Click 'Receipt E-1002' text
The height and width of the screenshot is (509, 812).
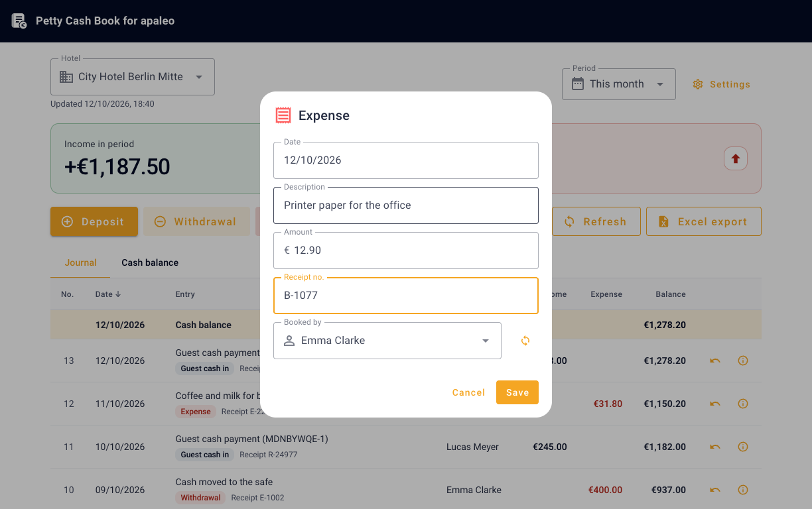(258, 498)
